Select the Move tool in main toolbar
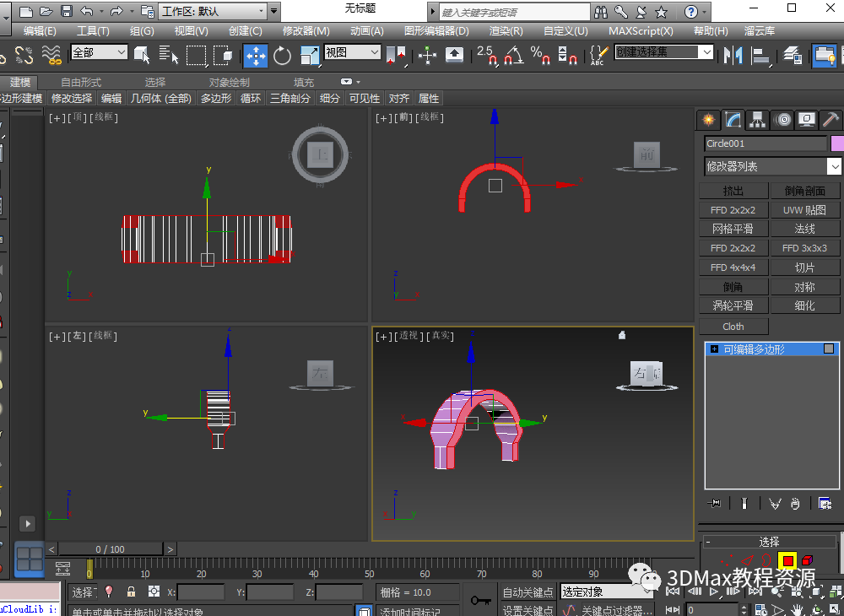844x616 pixels. (x=255, y=56)
